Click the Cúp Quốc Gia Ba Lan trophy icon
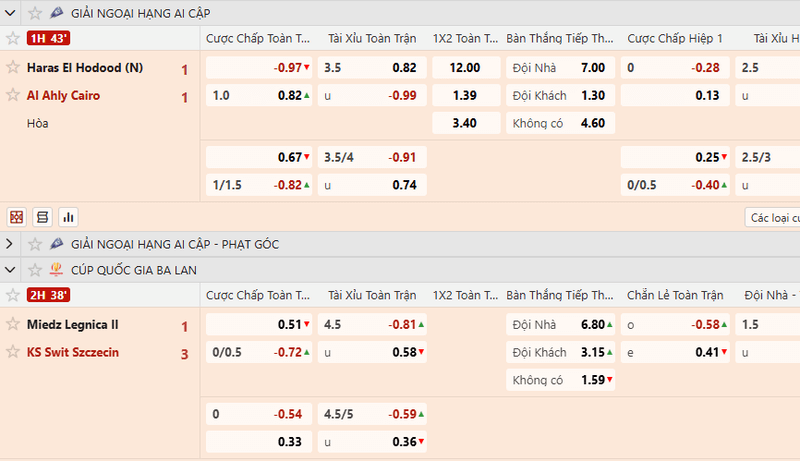The height and width of the screenshot is (461, 800). [x=56, y=270]
